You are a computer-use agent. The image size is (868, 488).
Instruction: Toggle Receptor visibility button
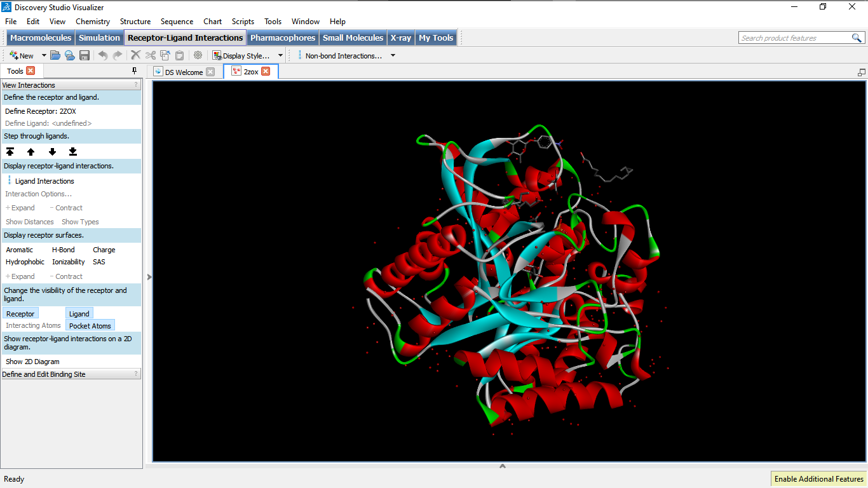click(x=20, y=313)
